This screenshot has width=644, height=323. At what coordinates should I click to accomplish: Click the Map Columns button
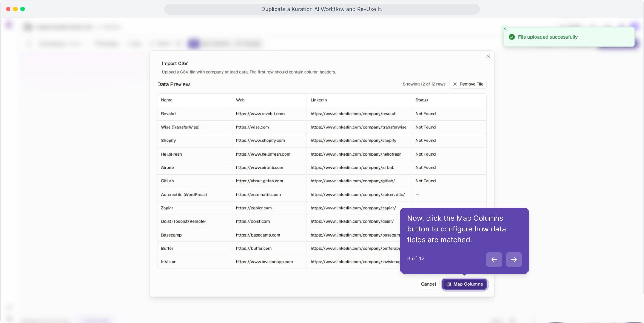tap(465, 284)
